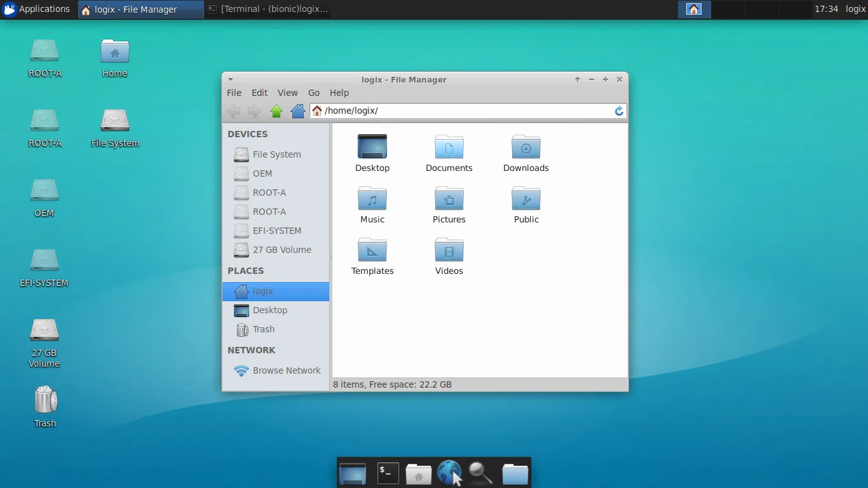Open the terminal icon in the dock
868x488 pixels.
tap(388, 473)
